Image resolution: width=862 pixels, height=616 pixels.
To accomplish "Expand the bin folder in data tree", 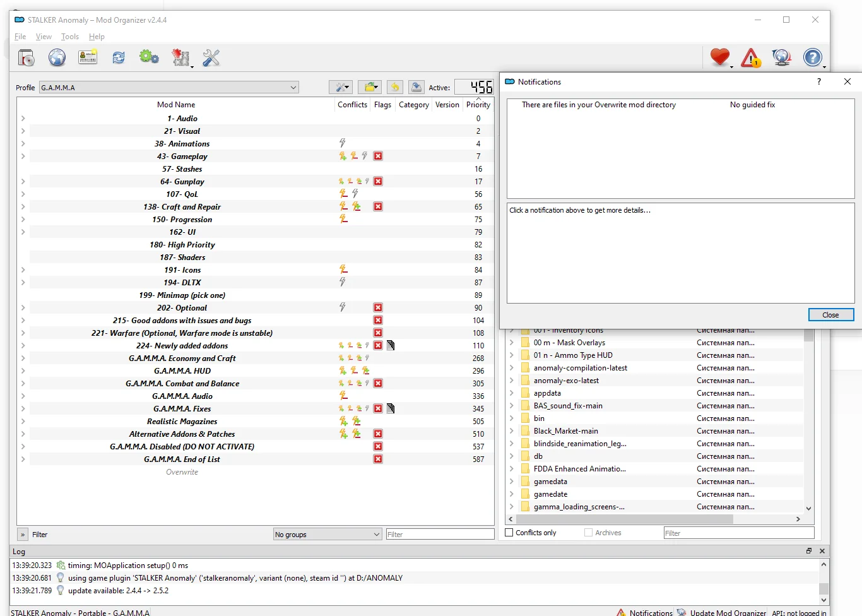I will (512, 418).
